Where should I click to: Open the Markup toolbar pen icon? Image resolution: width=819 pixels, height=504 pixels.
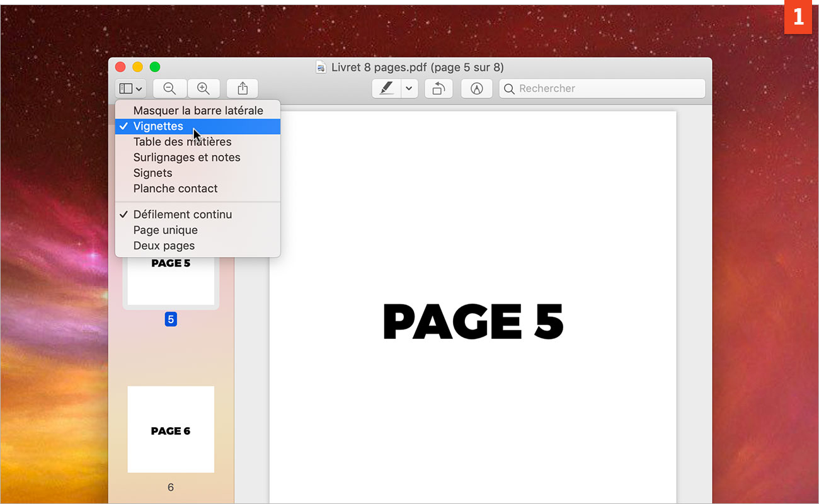(476, 88)
